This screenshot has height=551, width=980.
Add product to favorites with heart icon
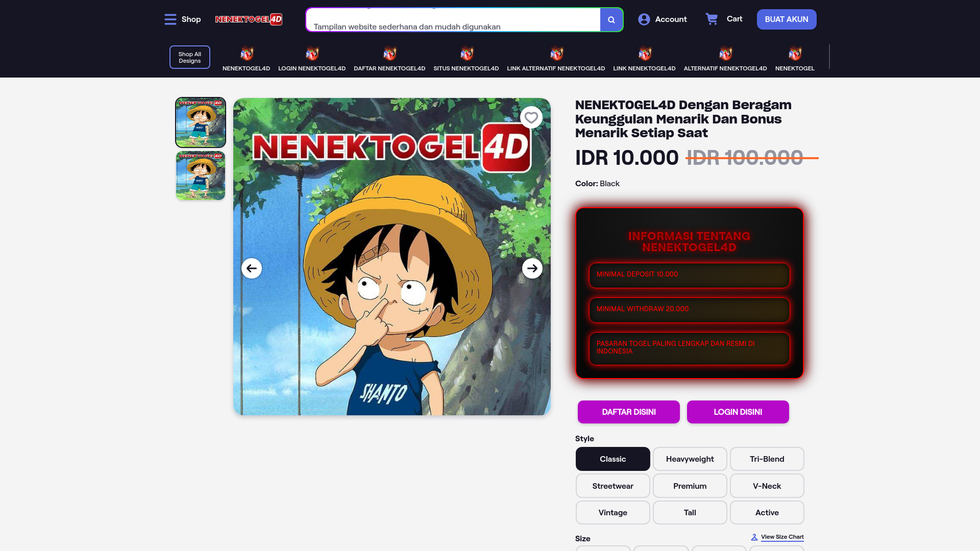(531, 117)
